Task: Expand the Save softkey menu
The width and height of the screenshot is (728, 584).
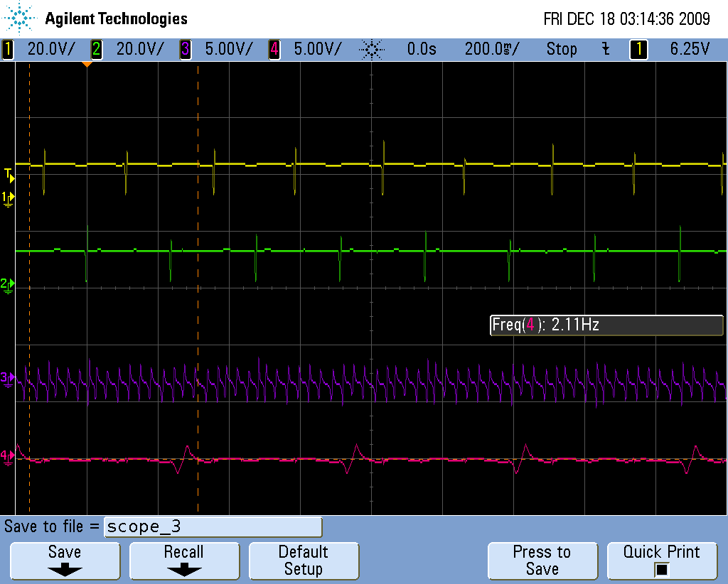Action: pos(65,561)
